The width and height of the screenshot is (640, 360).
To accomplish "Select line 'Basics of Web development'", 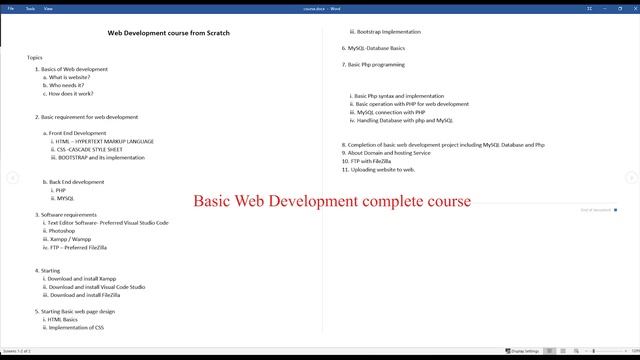I will tap(74, 69).
